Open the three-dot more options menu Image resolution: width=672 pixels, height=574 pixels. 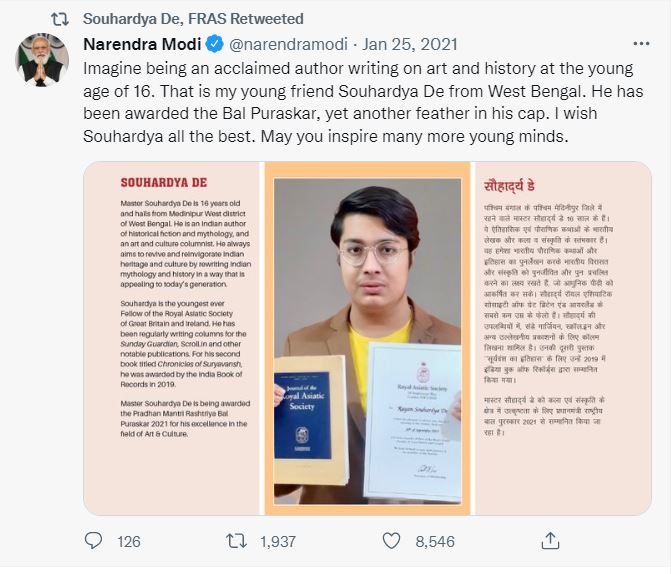point(641,45)
